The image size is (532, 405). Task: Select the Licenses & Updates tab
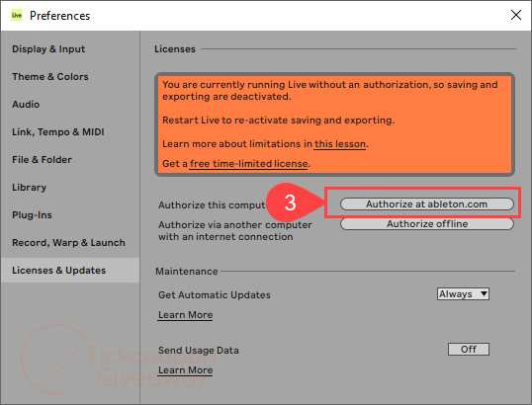tap(70, 270)
